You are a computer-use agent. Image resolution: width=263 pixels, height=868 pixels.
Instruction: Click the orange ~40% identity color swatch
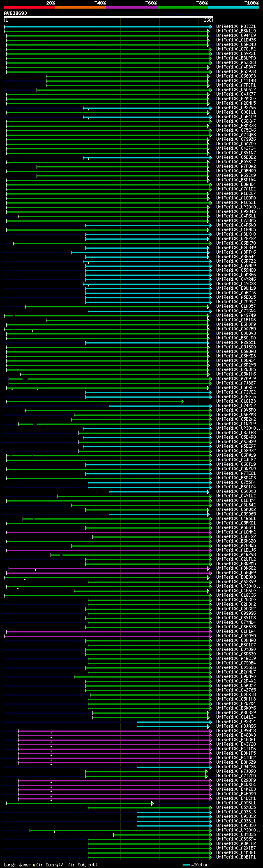pos(81,7)
